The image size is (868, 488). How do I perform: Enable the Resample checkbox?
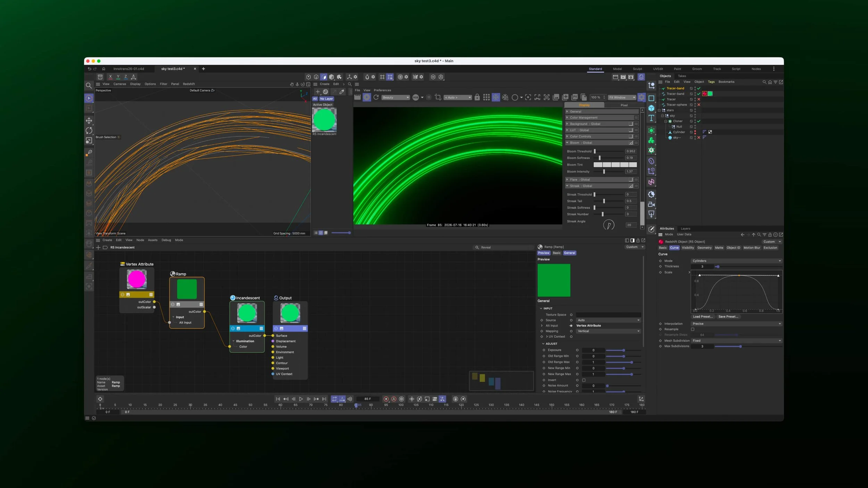coord(693,329)
